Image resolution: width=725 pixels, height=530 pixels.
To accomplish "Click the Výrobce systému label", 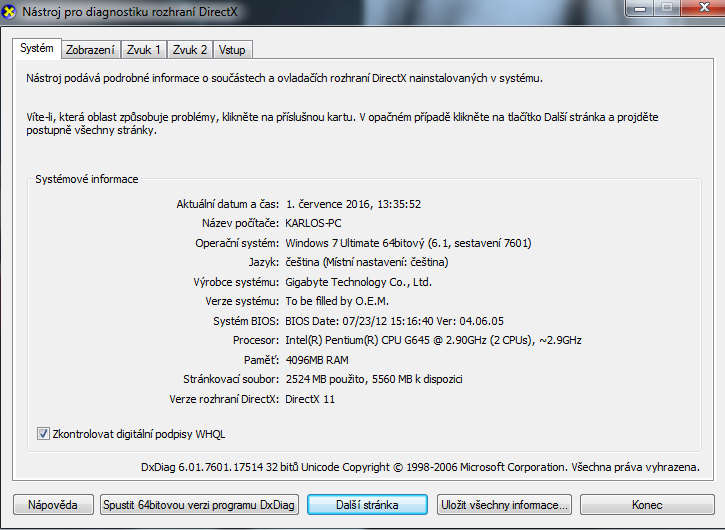I will [236, 282].
